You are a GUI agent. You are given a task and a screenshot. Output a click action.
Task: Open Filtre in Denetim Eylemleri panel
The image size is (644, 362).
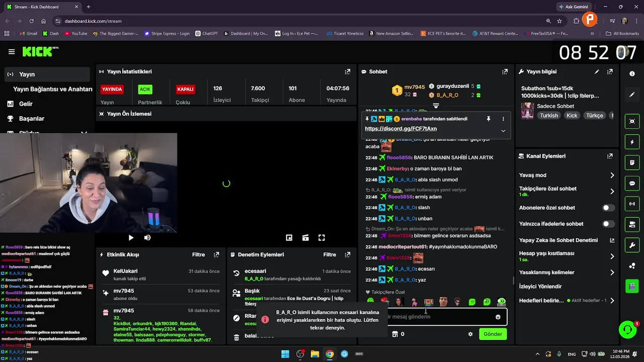[330, 255]
